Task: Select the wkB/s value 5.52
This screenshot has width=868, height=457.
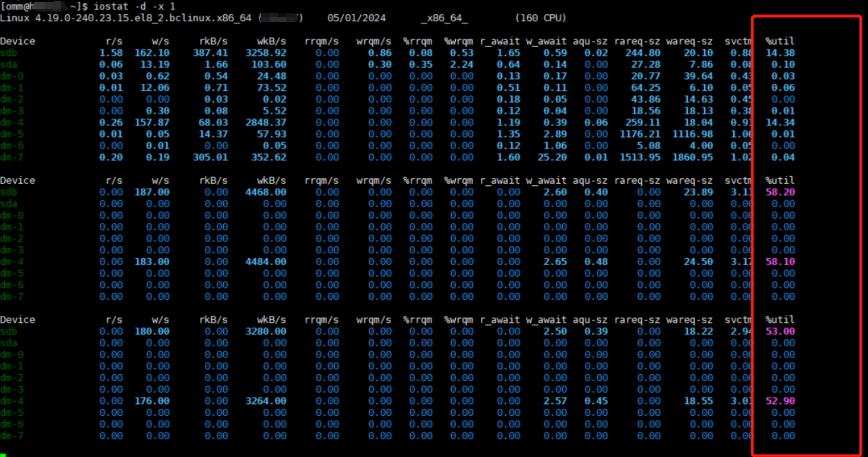Action: [275, 111]
